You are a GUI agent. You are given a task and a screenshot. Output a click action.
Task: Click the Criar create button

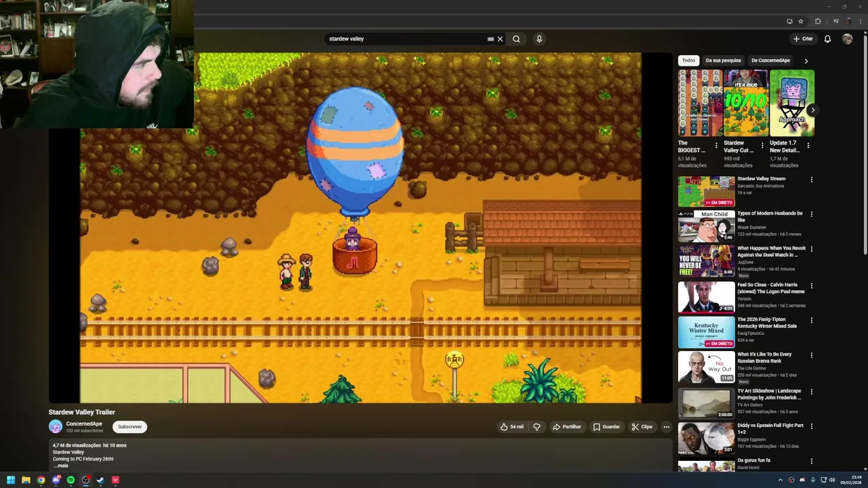click(x=803, y=39)
